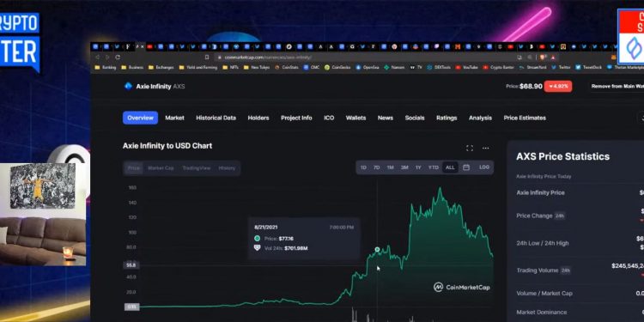The image size is (644, 322).
Task: Set chart range to 1M
Action: point(390,167)
